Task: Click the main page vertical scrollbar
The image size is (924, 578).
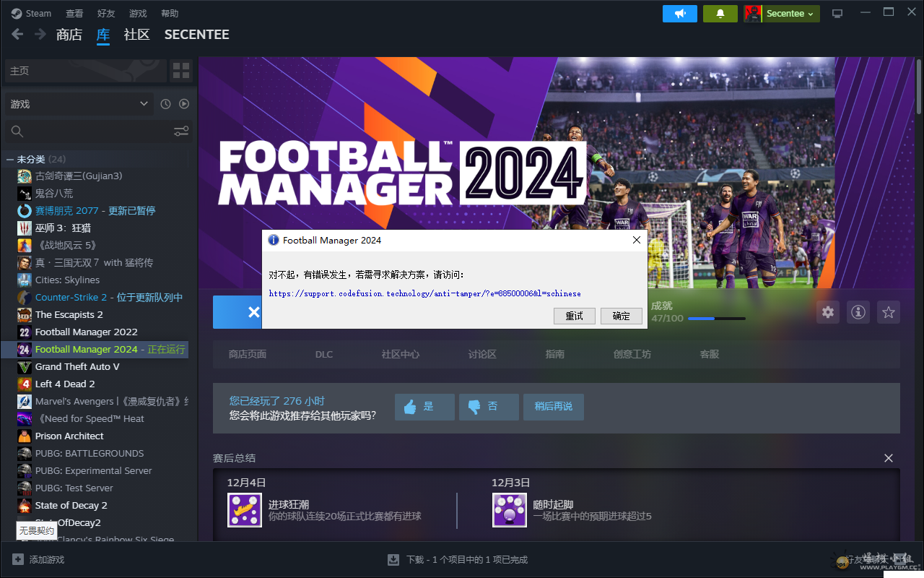Action: coord(920,85)
